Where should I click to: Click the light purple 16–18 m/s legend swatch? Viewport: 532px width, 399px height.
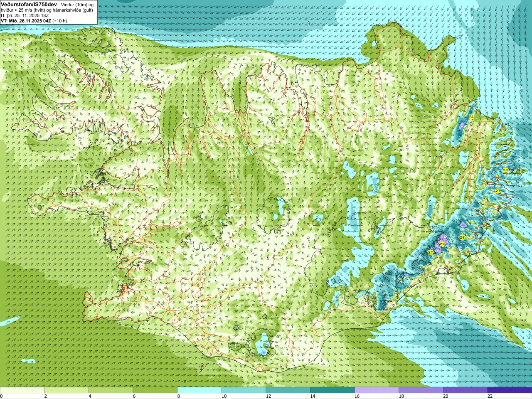(377, 390)
